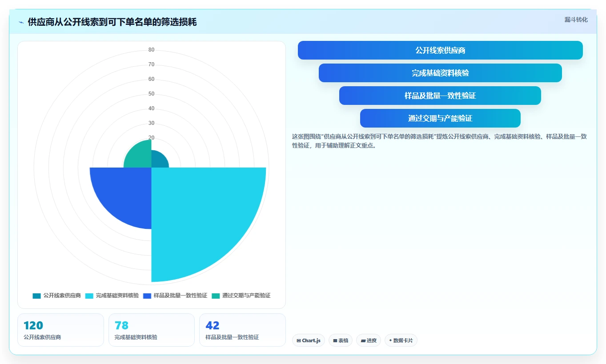Toggle 通过交期与产能验证 legend swatch
Viewport: 606px width, 364px height.
coord(216,296)
